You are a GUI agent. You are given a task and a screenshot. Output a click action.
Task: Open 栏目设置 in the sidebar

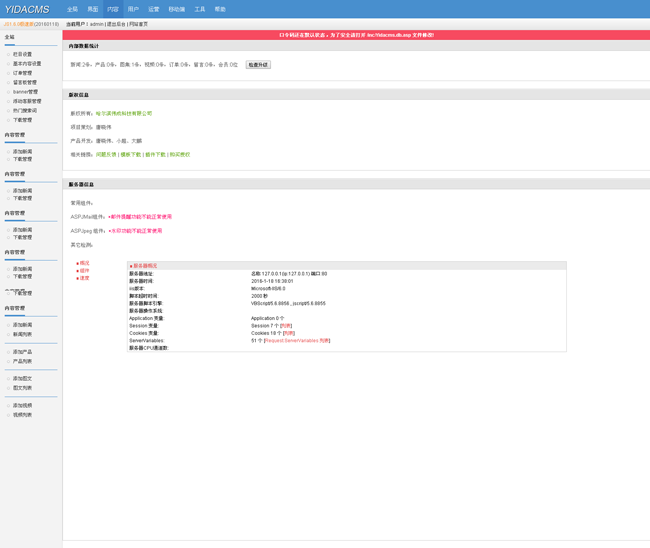(22, 55)
